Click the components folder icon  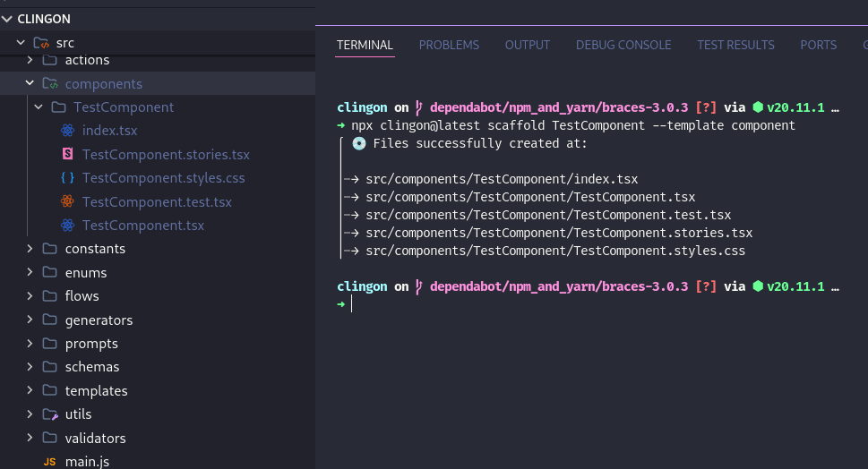click(49, 83)
